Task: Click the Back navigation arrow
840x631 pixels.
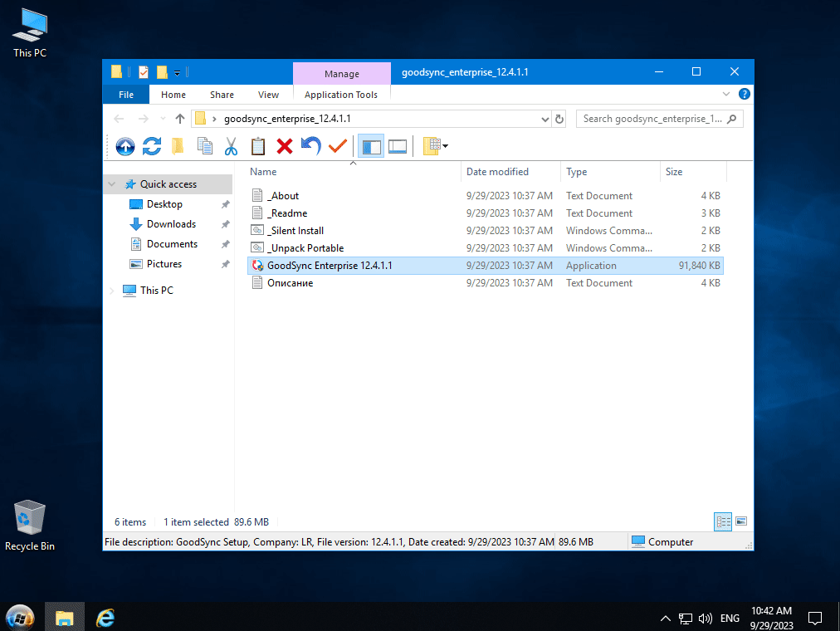Action: point(119,119)
